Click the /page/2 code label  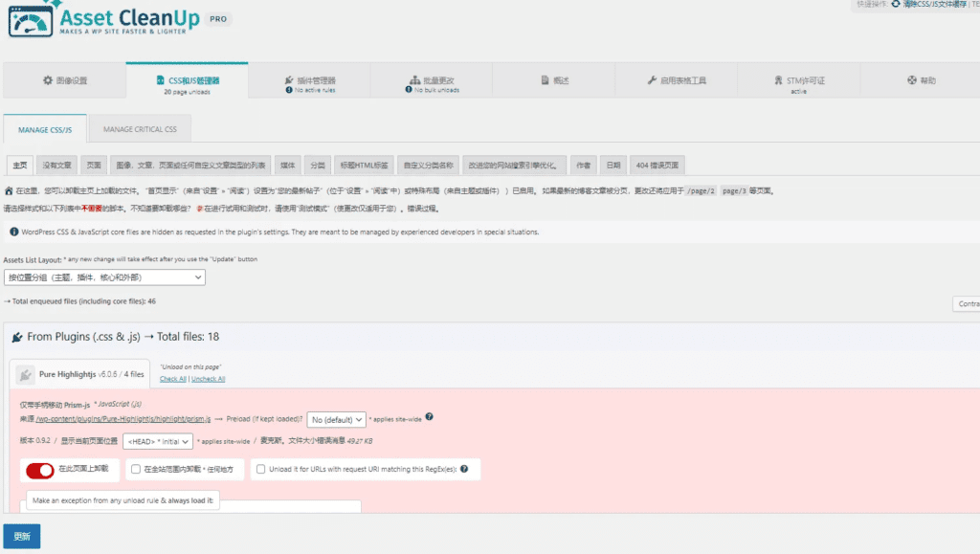coord(701,191)
